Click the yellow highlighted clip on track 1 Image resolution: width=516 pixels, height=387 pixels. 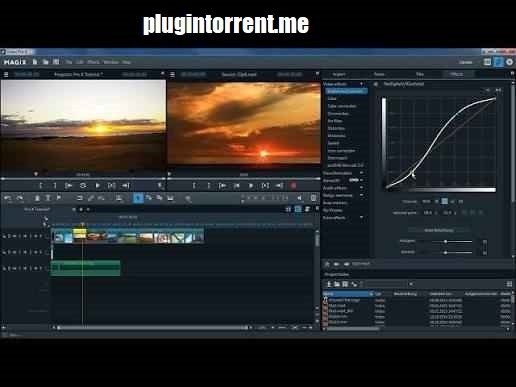click(80, 233)
